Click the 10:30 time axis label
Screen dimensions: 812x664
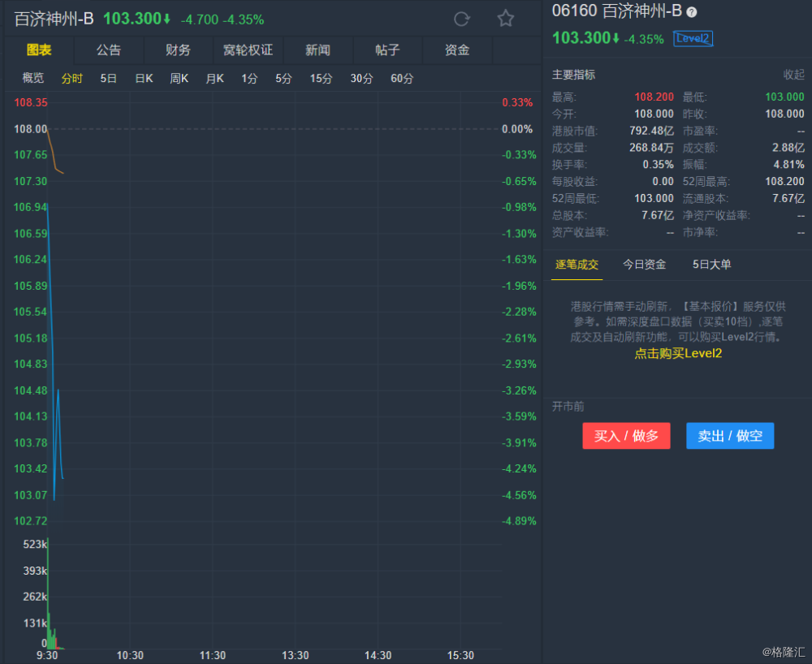pyautogui.click(x=130, y=655)
